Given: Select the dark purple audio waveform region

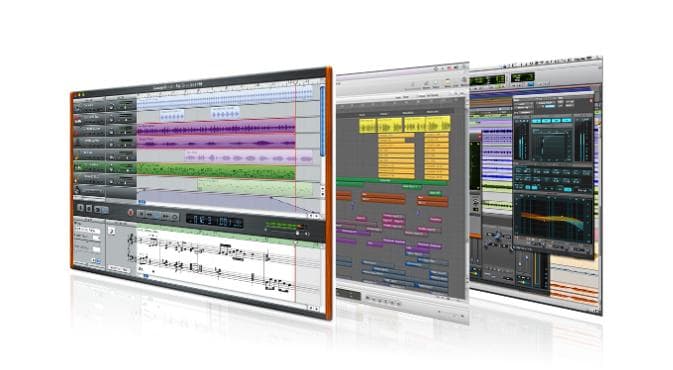Looking at the screenshot, I should (x=216, y=128).
